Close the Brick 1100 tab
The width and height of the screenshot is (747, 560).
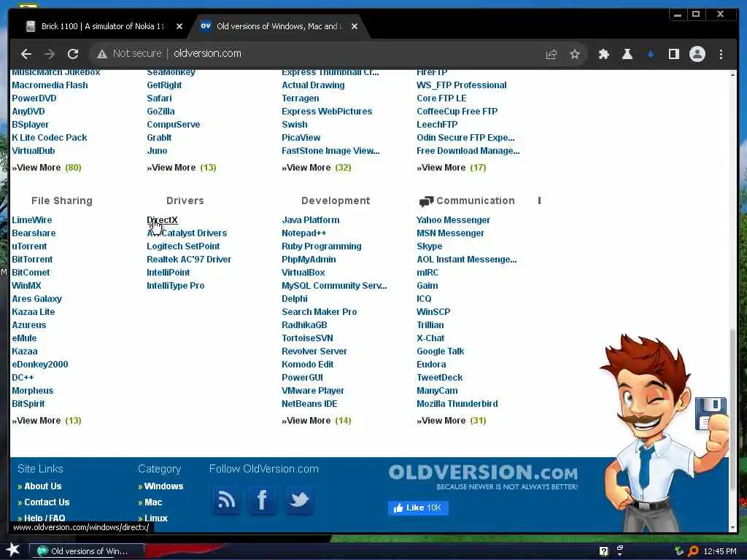(x=179, y=26)
